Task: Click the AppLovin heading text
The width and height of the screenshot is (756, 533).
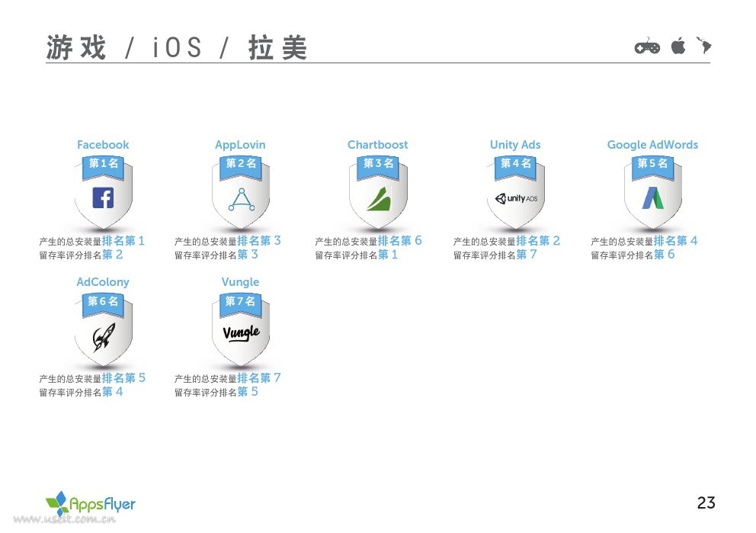Action: click(x=240, y=145)
